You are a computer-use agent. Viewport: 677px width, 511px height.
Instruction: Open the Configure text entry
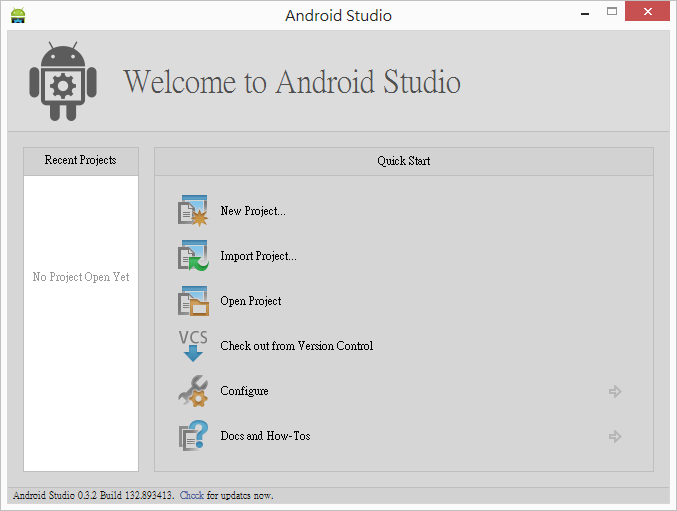pyautogui.click(x=244, y=391)
